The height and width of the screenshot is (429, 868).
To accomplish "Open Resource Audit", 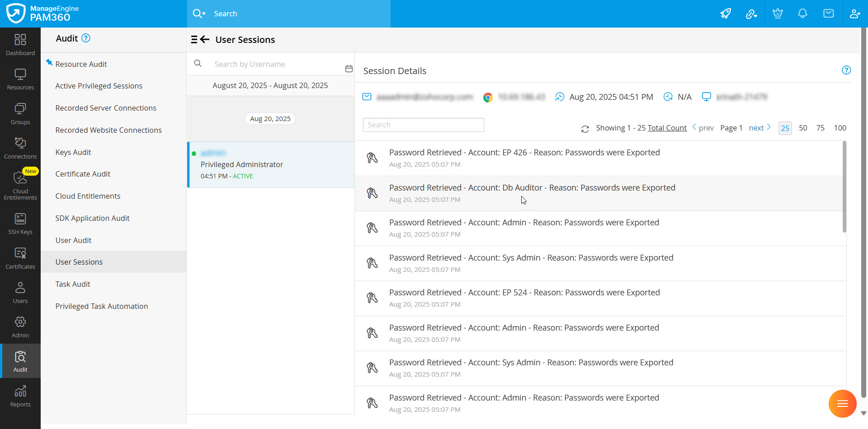I will 81,64.
